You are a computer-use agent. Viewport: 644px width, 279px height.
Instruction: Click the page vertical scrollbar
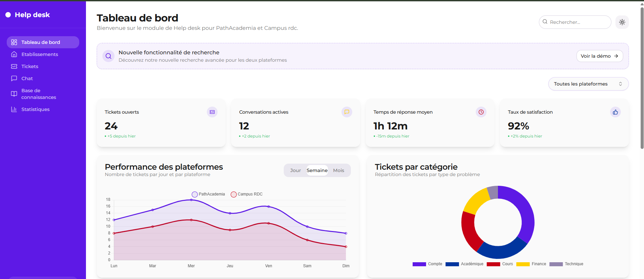pyautogui.click(x=642, y=77)
